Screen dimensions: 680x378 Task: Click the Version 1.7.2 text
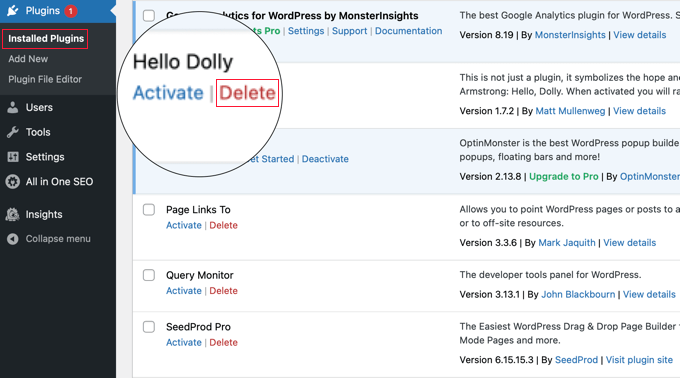click(x=487, y=111)
